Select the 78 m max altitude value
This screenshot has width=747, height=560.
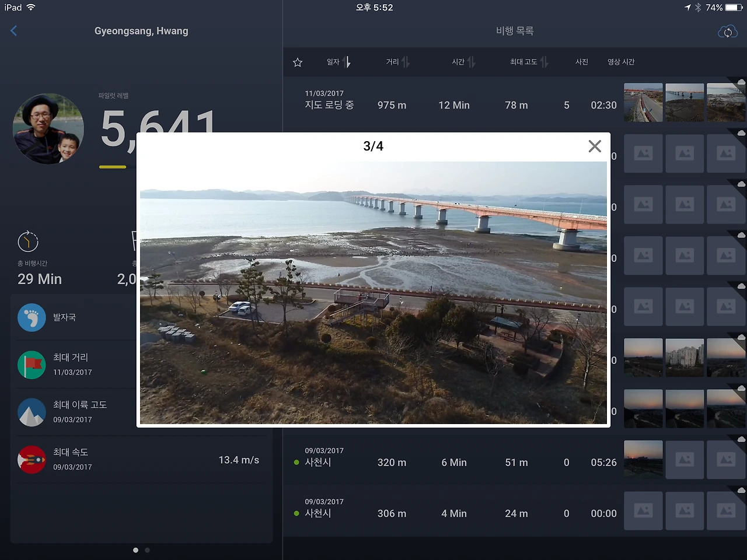pos(516,105)
